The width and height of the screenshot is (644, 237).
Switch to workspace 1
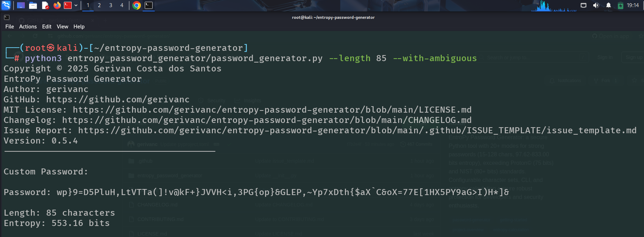click(x=88, y=5)
